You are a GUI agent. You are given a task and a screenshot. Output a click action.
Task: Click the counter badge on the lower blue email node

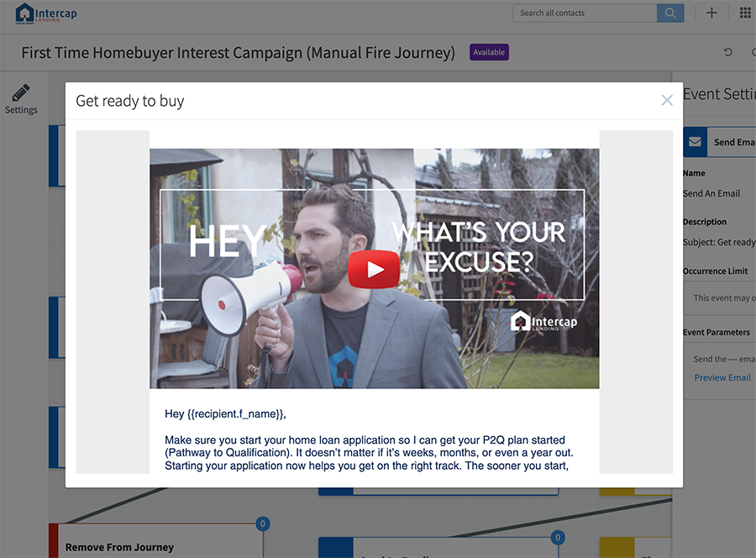[558, 537]
